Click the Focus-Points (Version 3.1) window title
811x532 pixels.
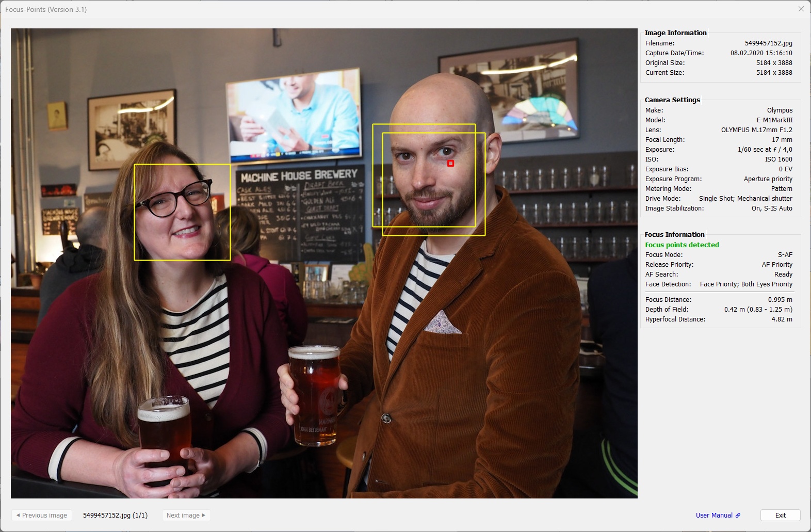[x=46, y=9]
